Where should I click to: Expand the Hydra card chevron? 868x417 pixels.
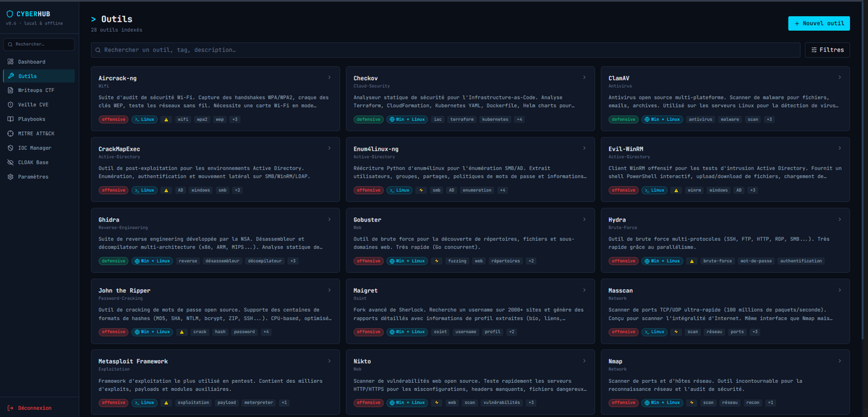(x=839, y=219)
